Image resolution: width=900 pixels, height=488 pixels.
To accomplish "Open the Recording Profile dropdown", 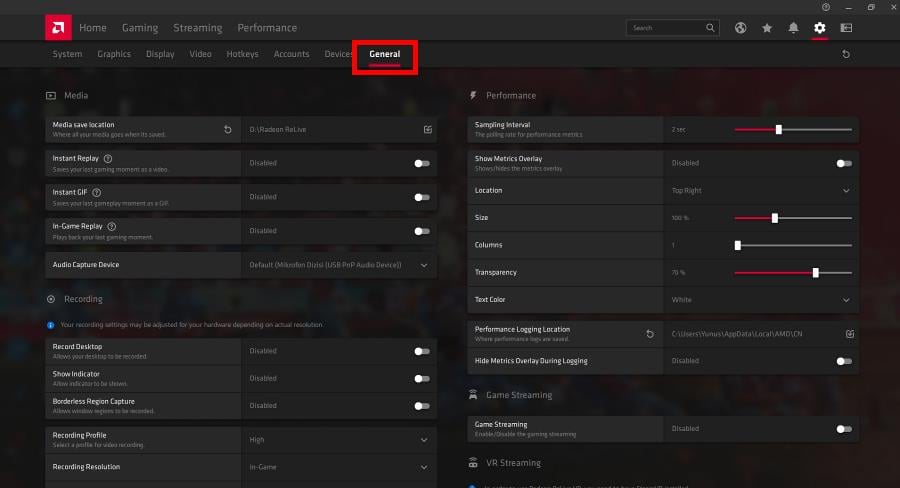I will [x=424, y=439].
